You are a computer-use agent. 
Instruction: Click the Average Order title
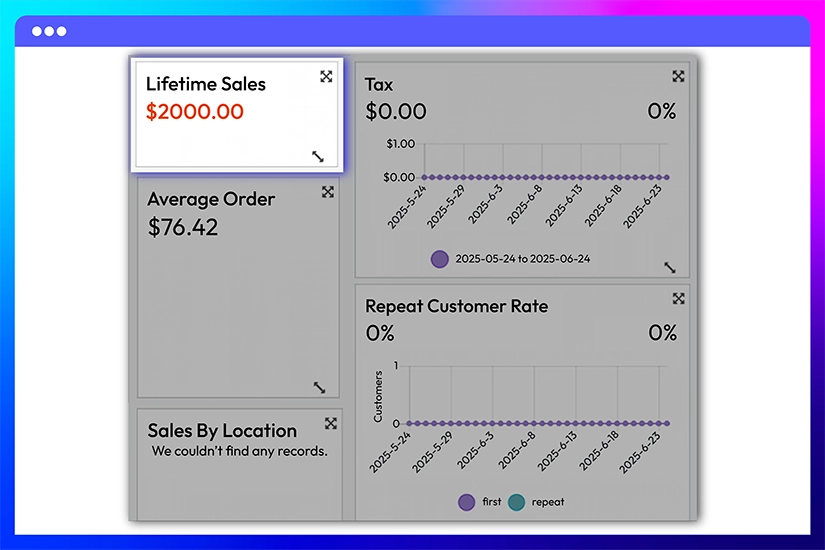pyautogui.click(x=211, y=199)
